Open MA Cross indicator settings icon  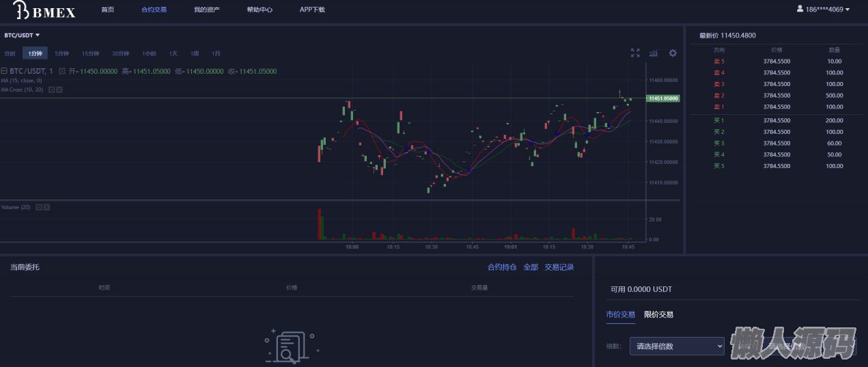[51, 90]
